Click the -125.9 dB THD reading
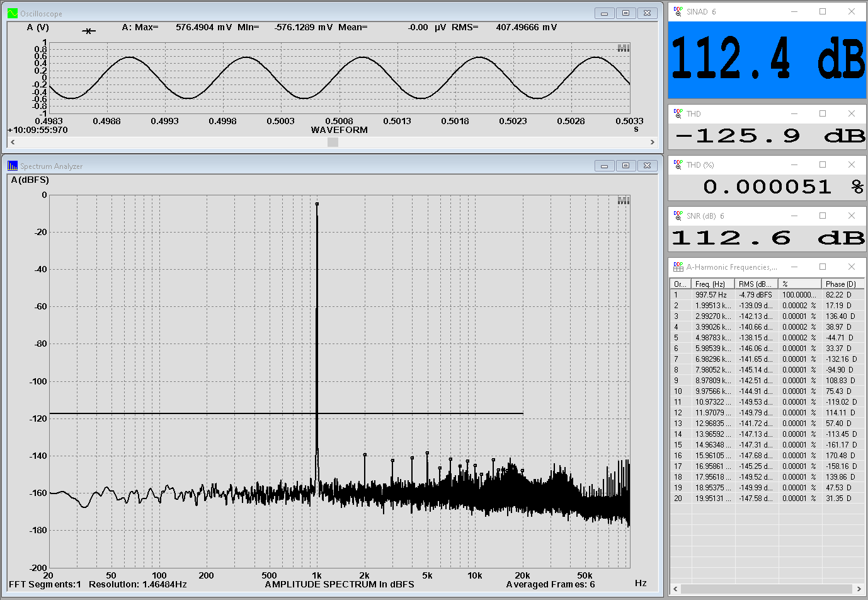868x600 pixels. pyautogui.click(x=770, y=136)
